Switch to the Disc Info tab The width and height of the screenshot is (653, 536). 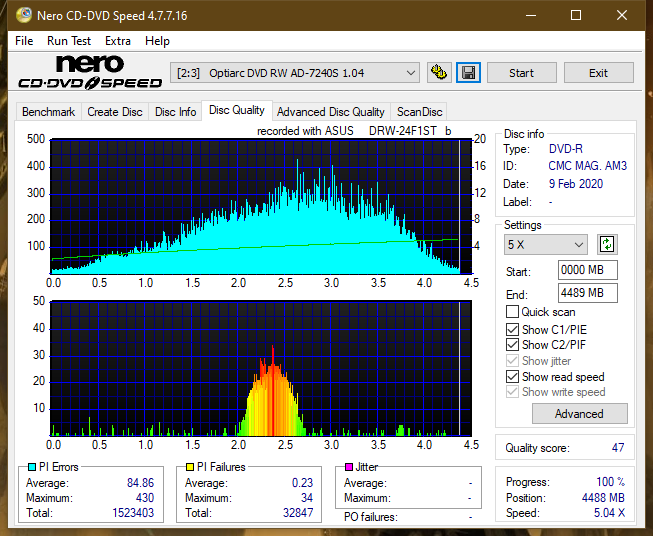(175, 112)
